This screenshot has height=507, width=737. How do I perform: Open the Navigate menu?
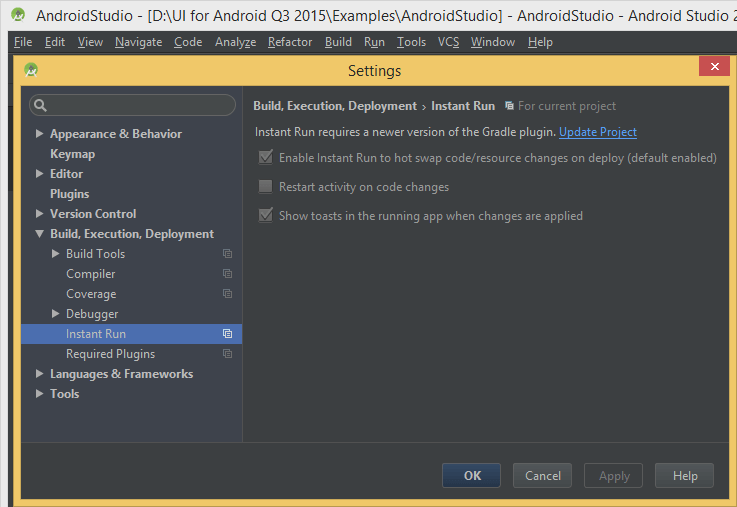point(139,42)
